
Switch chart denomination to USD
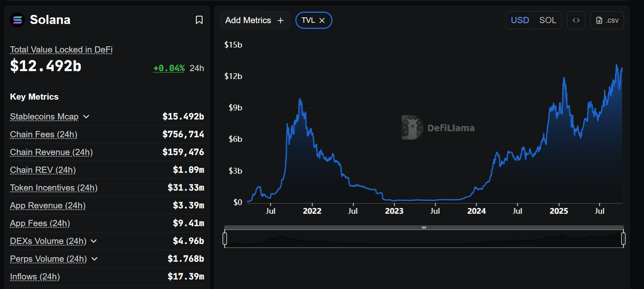pos(520,20)
